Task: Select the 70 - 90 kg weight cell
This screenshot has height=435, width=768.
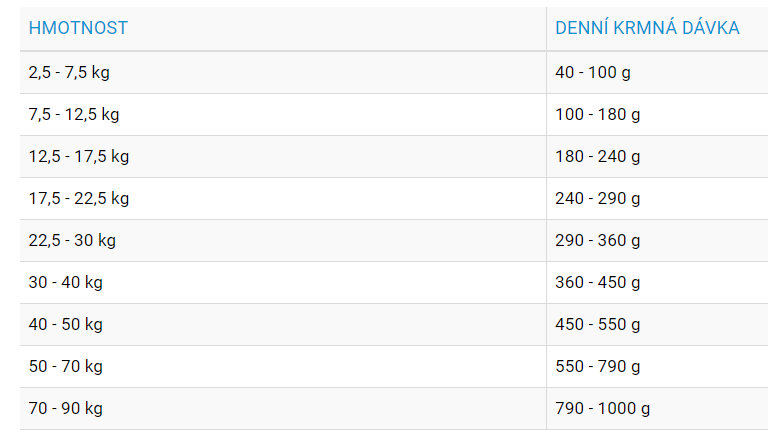Action: 283,409
